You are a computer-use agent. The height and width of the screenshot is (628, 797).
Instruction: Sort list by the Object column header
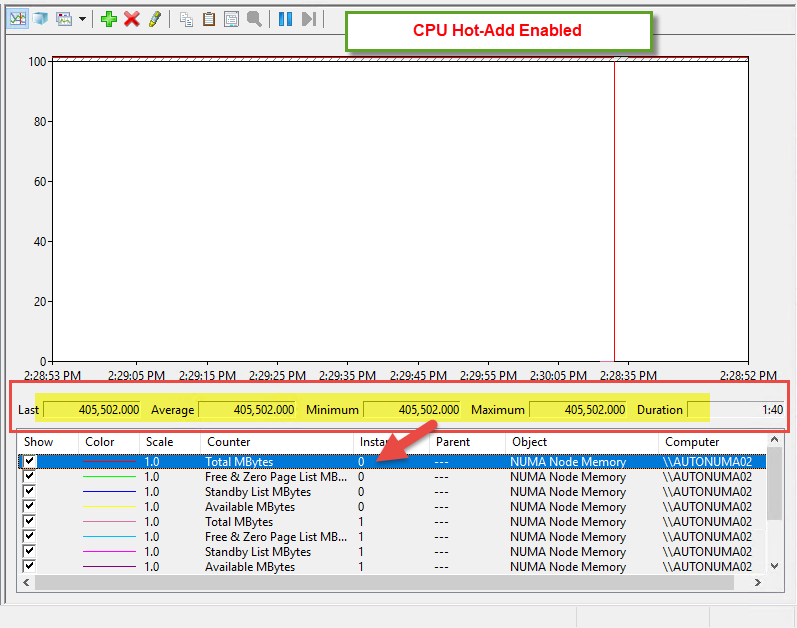(x=529, y=441)
